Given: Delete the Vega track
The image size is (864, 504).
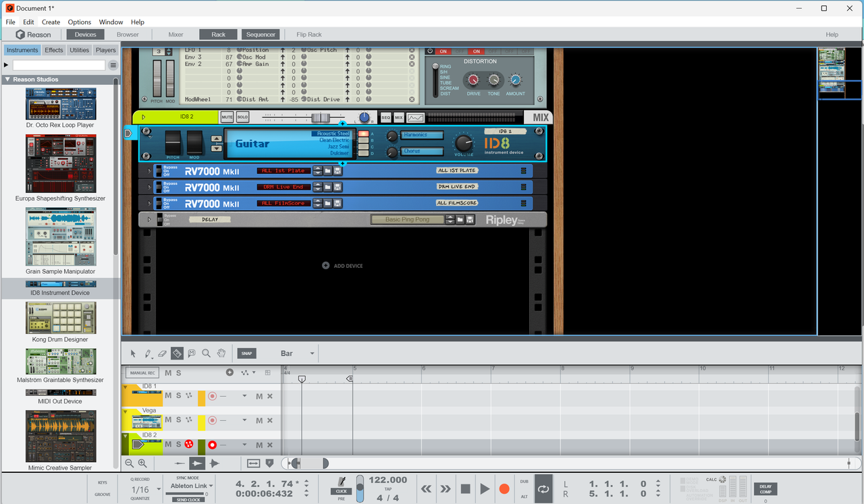Looking at the screenshot, I should [270, 420].
